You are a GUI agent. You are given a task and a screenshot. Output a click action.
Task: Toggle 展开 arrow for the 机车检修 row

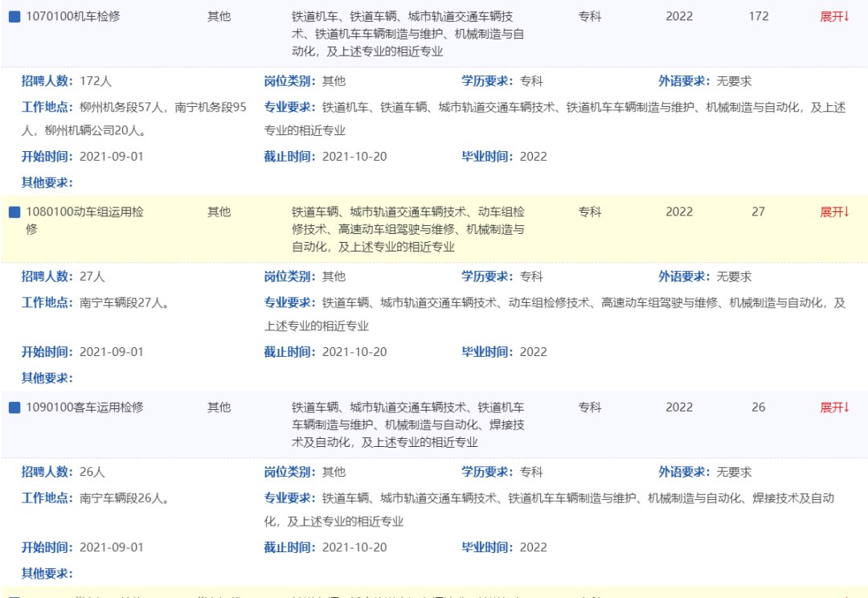[834, 17]
